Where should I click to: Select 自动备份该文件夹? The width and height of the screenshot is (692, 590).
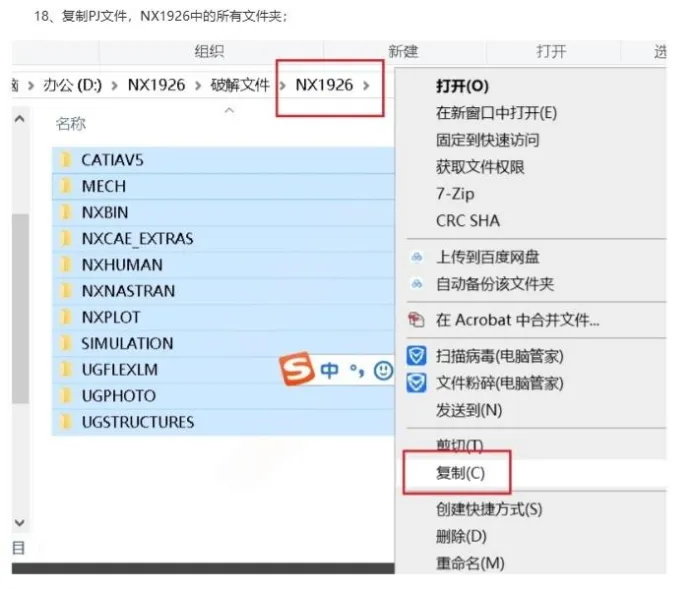(495, 284)
